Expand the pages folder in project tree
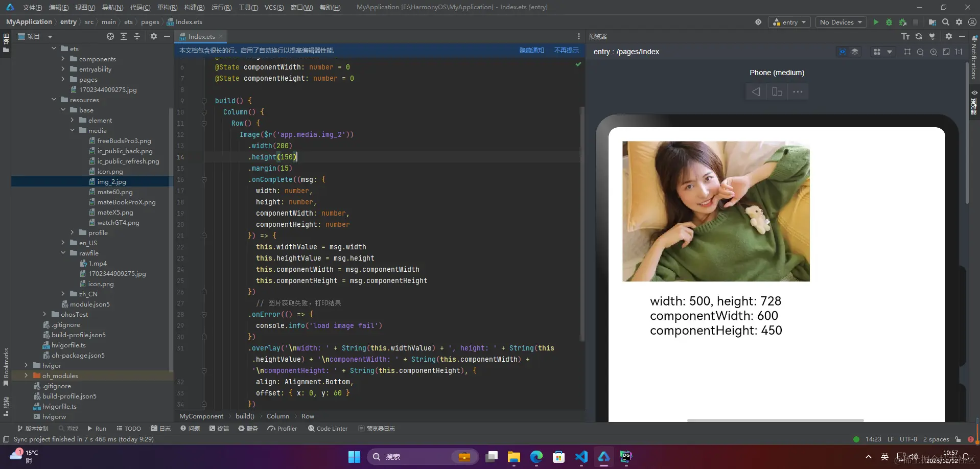The width and height of the screenshot is (980, 469). pyautogui.click(x=63, y=79)
